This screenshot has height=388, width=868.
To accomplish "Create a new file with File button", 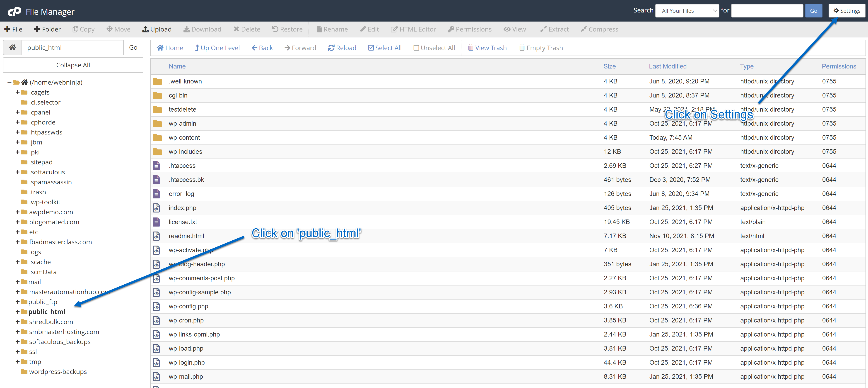I will coord(13,29).
